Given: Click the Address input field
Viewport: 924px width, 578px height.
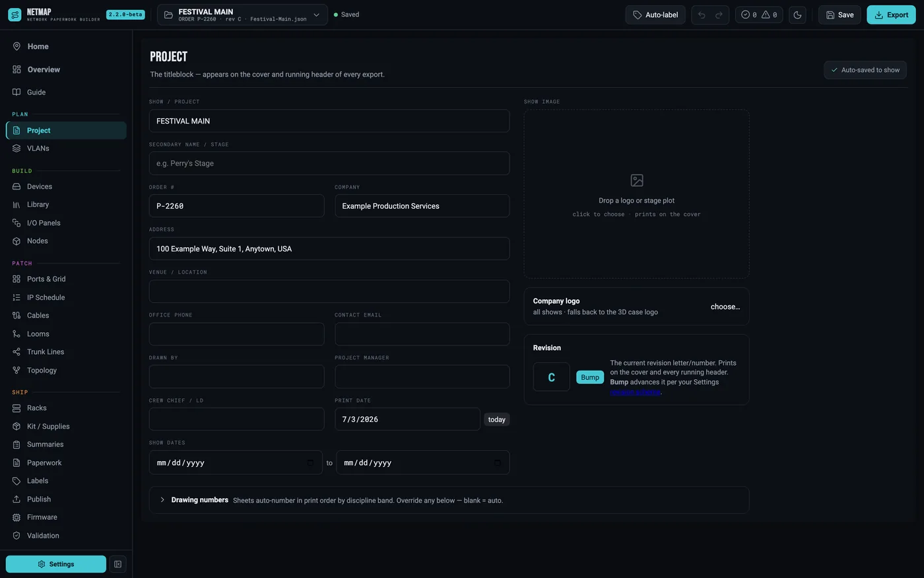Looking at the screenshot, I should pyautogui.click(x=329, y=249).
